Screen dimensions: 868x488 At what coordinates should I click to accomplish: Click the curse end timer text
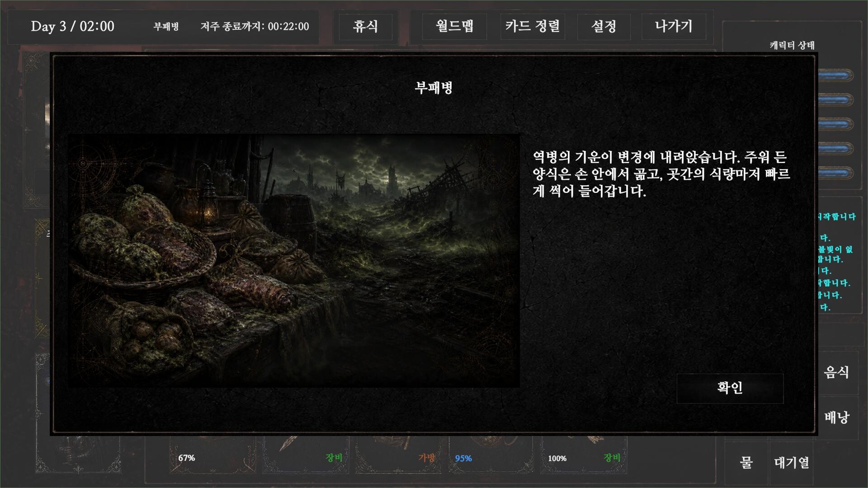[x=255, y=27]
